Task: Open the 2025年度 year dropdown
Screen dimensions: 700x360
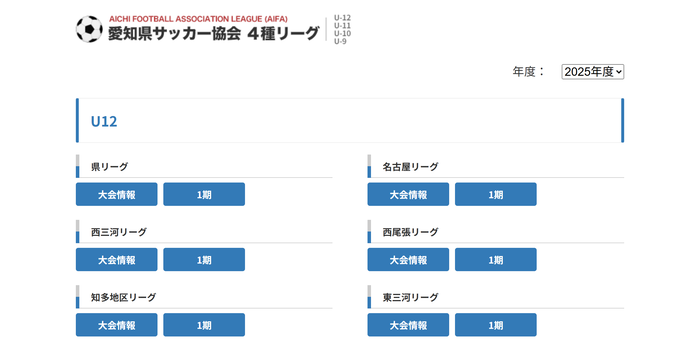Action: click(x=592, y=72)
